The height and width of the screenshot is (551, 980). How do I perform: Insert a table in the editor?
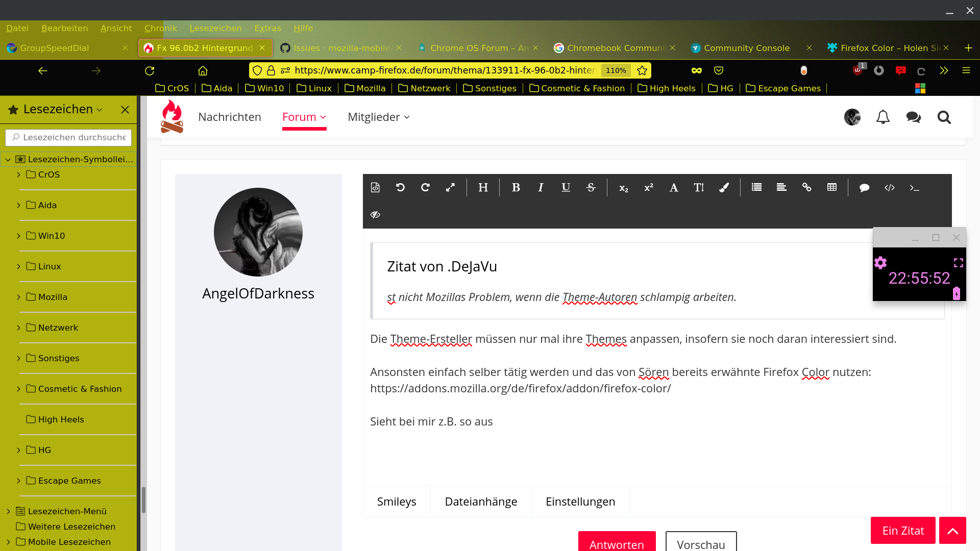click(831, 188)
